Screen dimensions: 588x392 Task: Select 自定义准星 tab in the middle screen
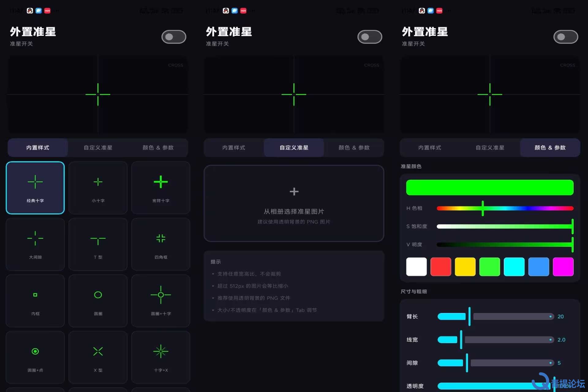[294, 148]
